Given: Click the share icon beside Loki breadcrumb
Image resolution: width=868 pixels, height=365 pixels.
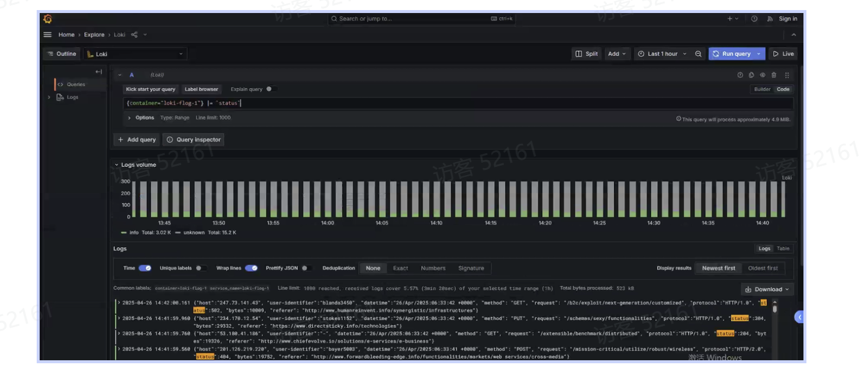Looking at the screenshot, I should click(134, 35).
